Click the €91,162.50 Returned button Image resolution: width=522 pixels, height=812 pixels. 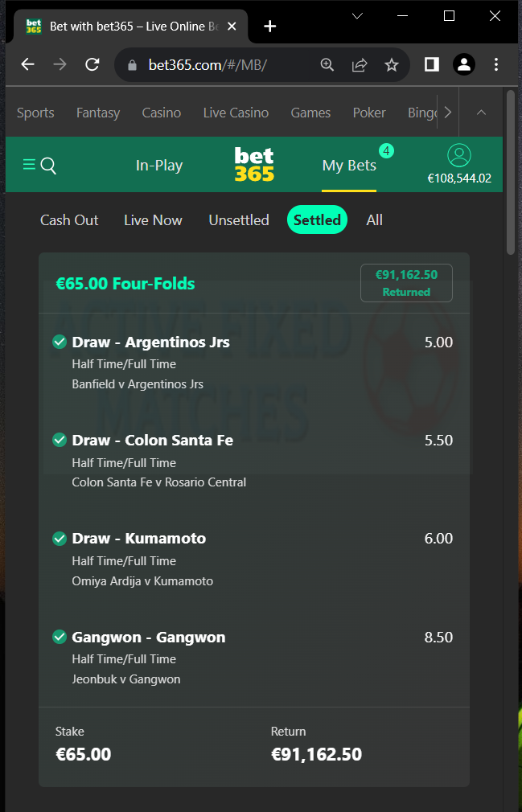(x=406, y=283)
